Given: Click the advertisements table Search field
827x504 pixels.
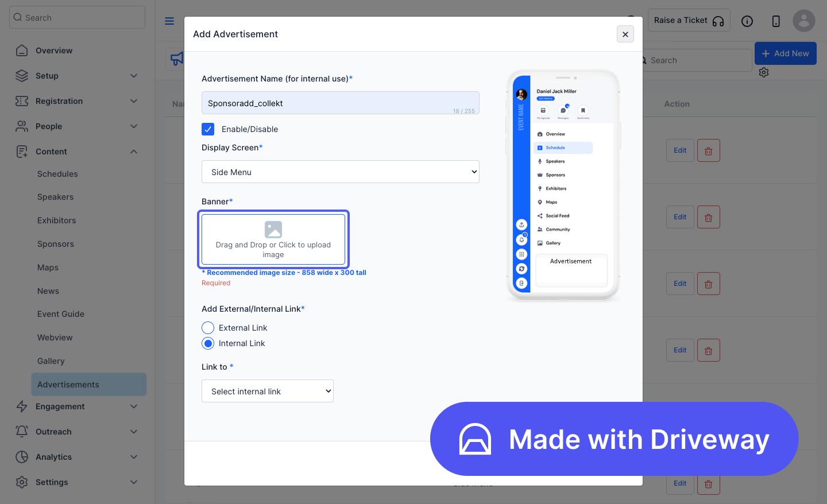Looking at the screenshot, I should click(697, 60).
